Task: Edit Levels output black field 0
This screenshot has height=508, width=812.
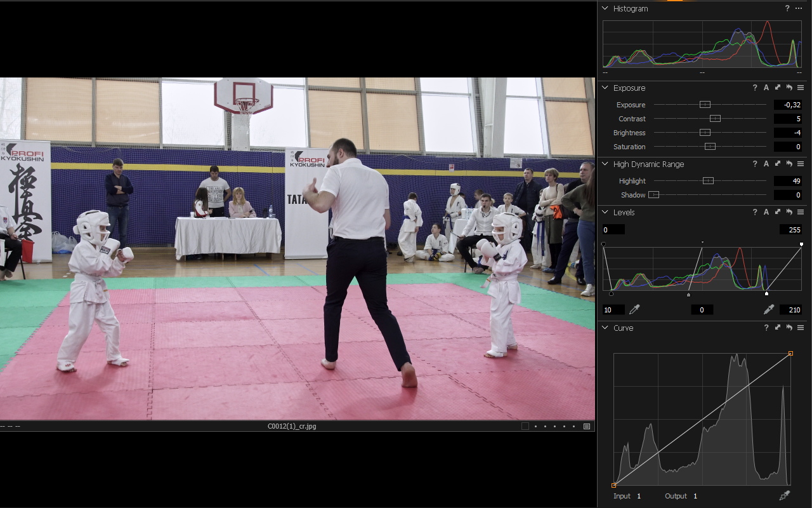Action: (x=613, y=229)
